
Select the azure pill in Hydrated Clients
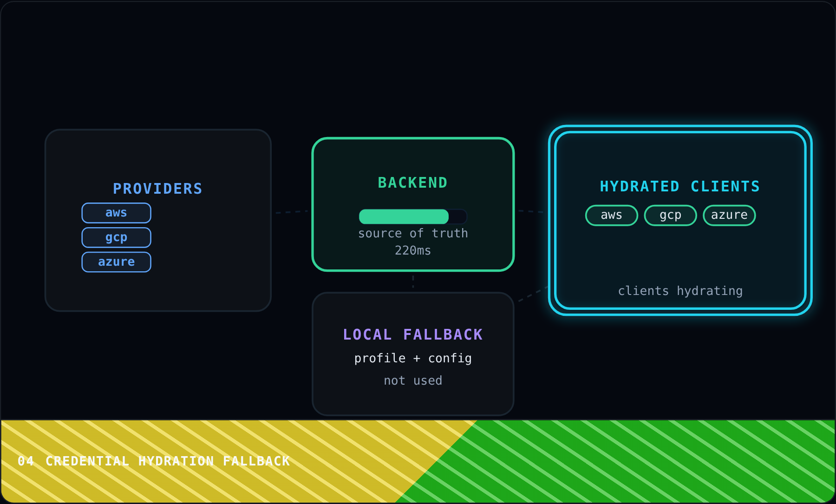click(729, 215)
